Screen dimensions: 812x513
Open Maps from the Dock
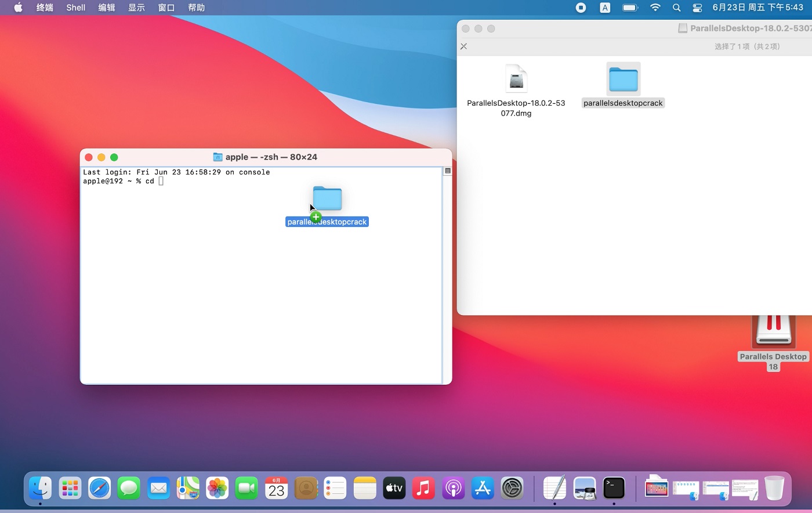point(188,488)
